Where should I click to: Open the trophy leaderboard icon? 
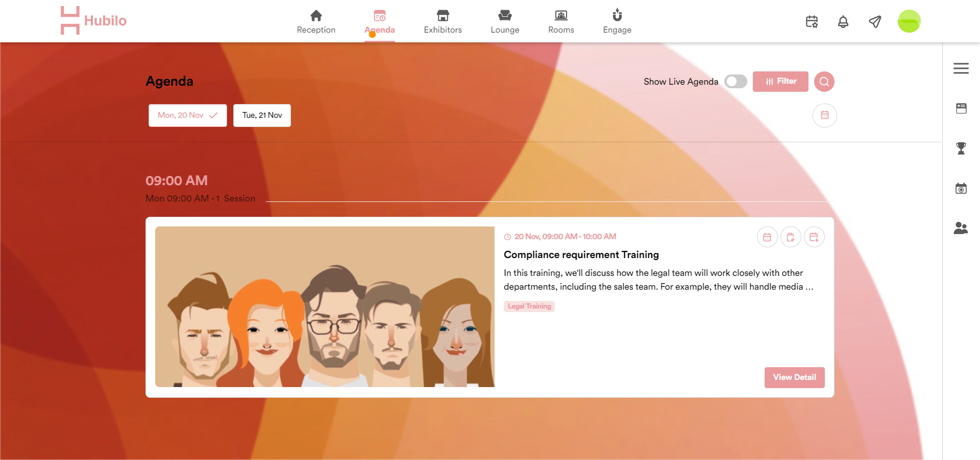tap(961, 148)
